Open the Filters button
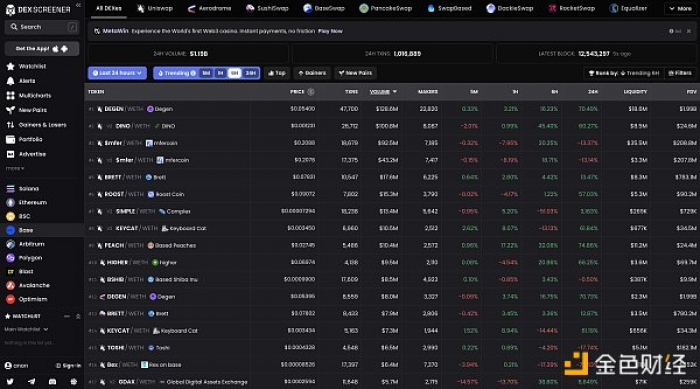The image size is (700, 389). [679, 73]
